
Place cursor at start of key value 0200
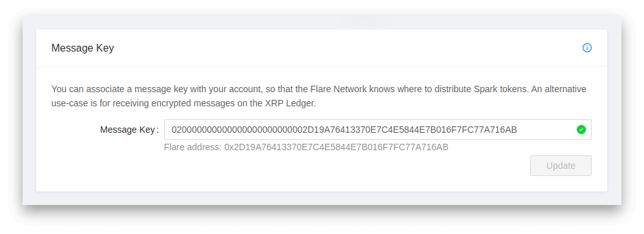[x=172, y=130]
